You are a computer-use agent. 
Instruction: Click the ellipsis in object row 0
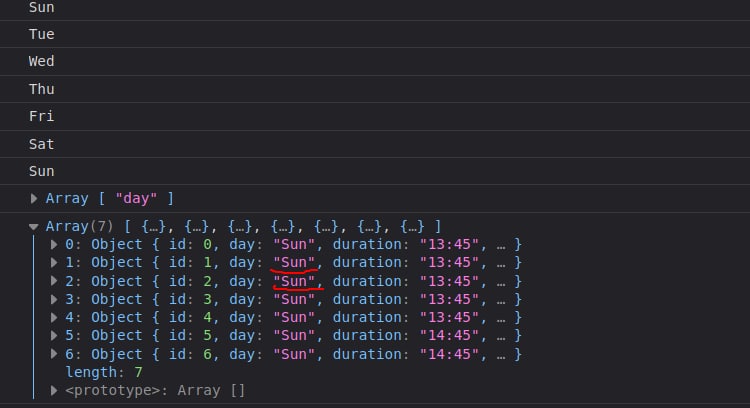tap(501, 245)
